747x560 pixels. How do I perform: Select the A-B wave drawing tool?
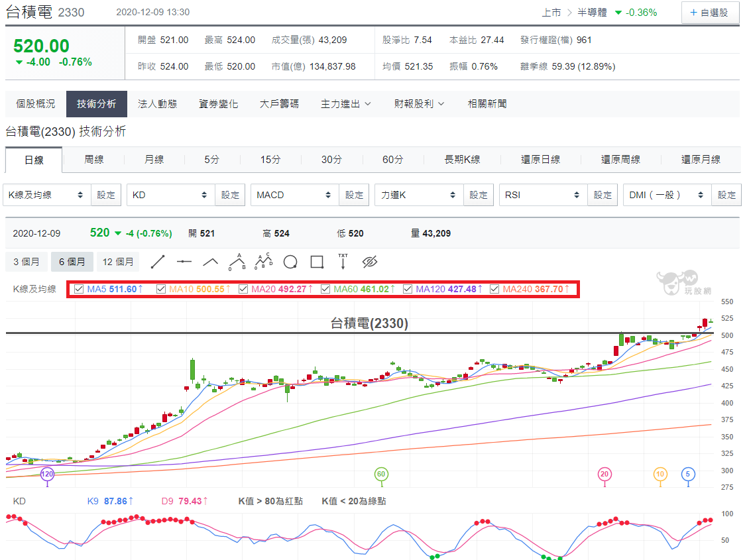click(x=237, y=262)
